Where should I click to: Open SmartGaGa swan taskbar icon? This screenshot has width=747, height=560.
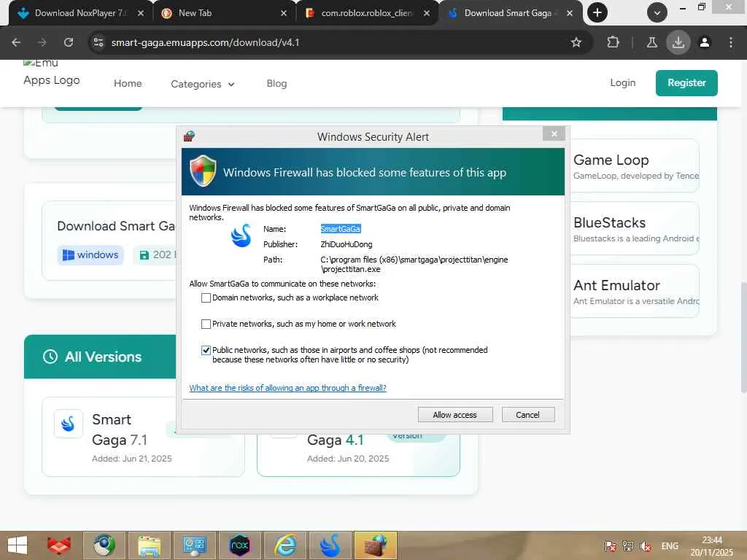[330, 545]
